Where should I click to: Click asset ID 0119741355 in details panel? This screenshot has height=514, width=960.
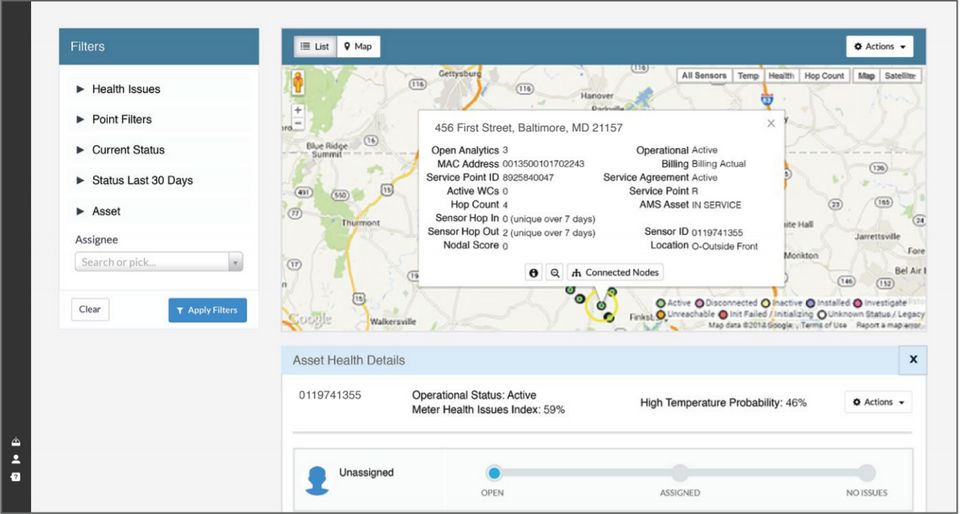point(330,395)
